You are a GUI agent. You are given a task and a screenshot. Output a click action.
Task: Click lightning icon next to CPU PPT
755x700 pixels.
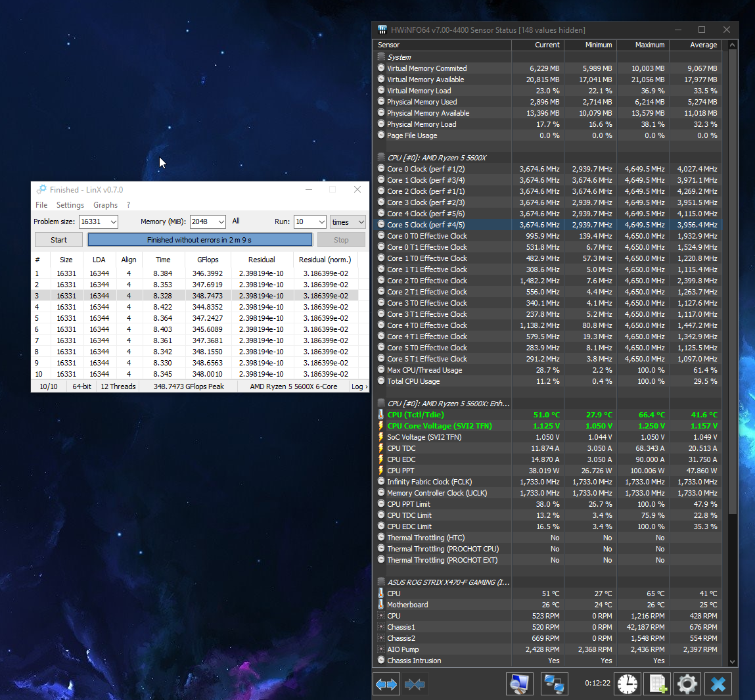[x=381, y=471]
